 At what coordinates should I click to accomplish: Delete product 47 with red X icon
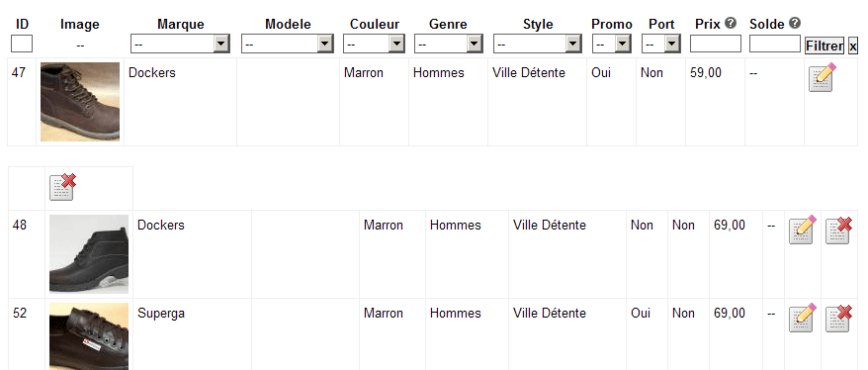(62, 187)
